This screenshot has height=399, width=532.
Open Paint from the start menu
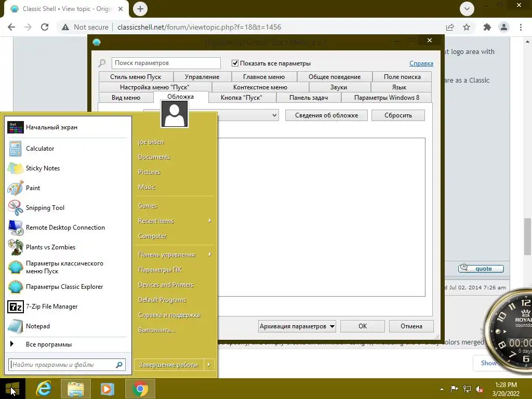pyautogui.click(x=68, y=188)
